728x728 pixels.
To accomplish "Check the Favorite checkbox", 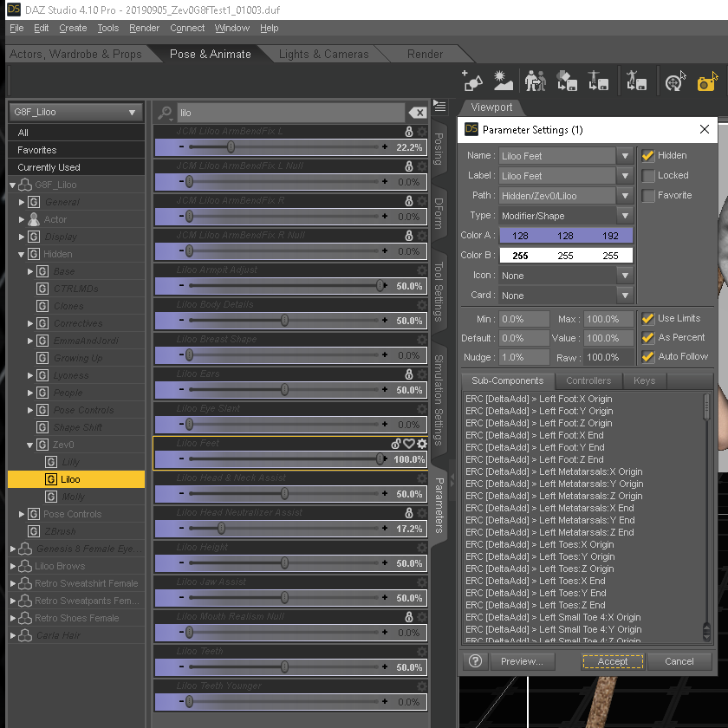I will [x=647, y=196].
